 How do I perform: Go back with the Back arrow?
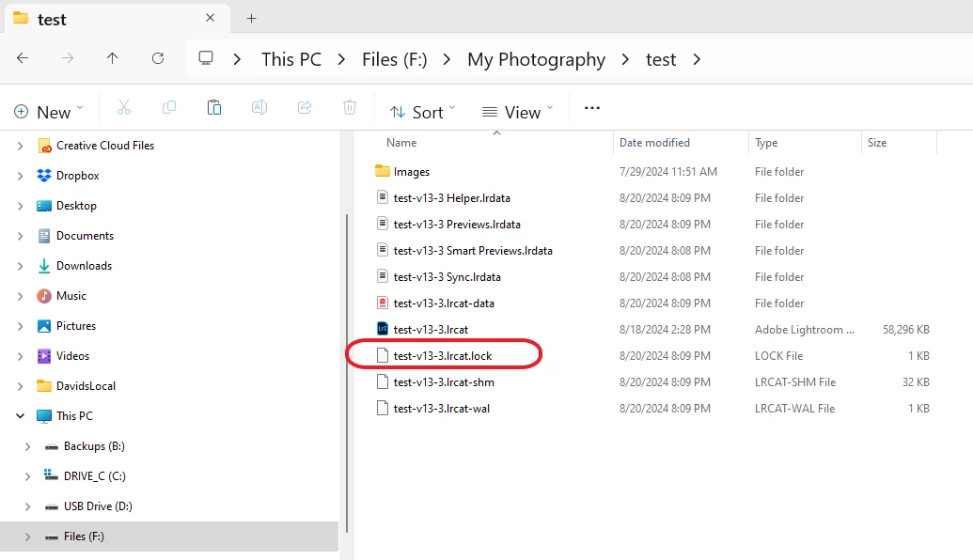click(23, 58)
